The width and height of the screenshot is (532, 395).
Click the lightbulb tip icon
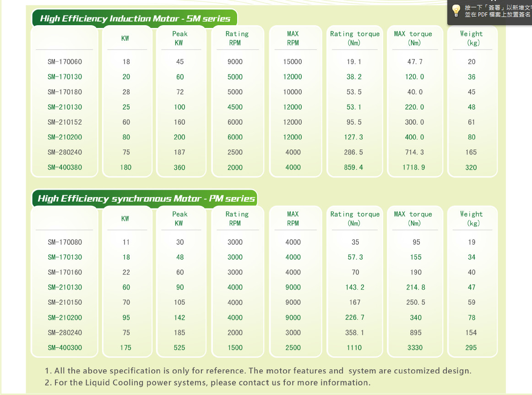click(456, 11)
